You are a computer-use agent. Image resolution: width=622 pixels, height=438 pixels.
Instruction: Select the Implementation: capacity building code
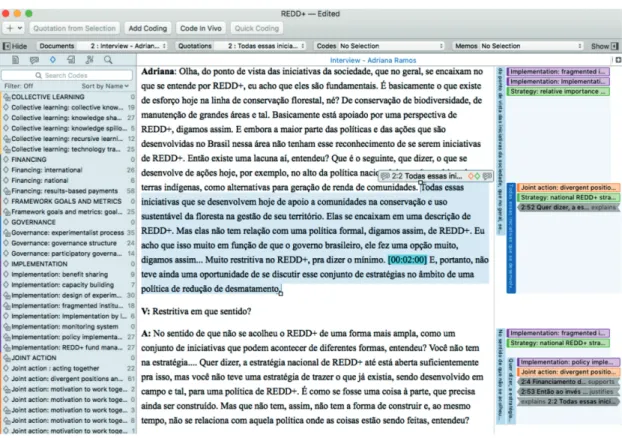coord(68,285)
